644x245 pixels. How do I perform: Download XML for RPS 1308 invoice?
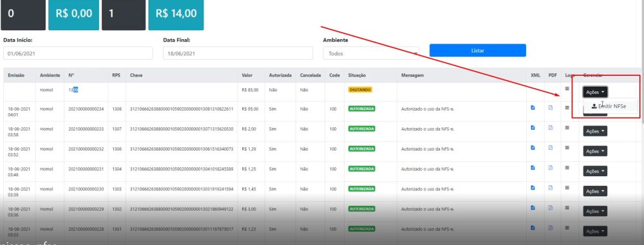(533, 107)
